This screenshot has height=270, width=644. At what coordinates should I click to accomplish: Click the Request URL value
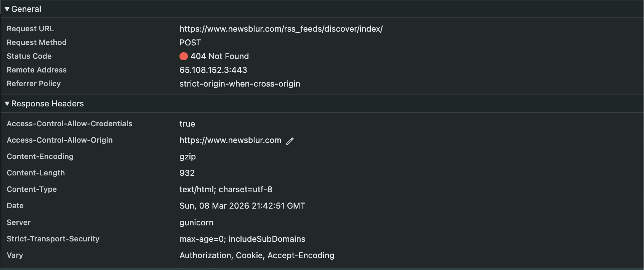[281, 29]
